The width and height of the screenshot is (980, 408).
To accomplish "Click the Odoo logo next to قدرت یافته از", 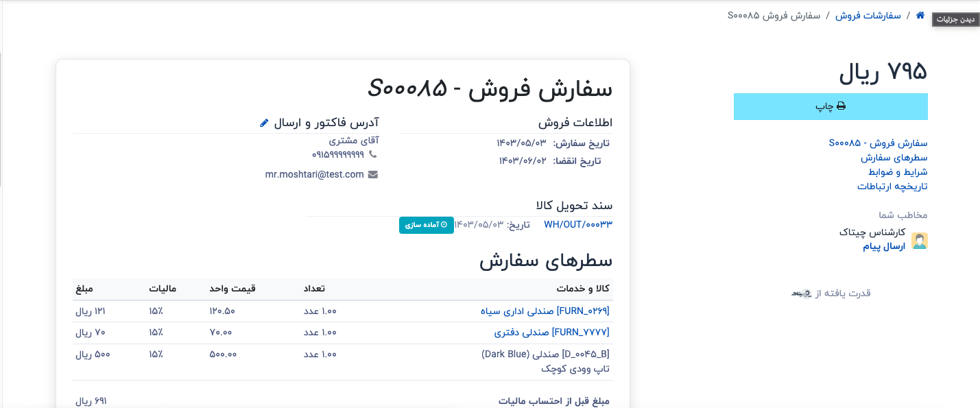I will point(802,293).
